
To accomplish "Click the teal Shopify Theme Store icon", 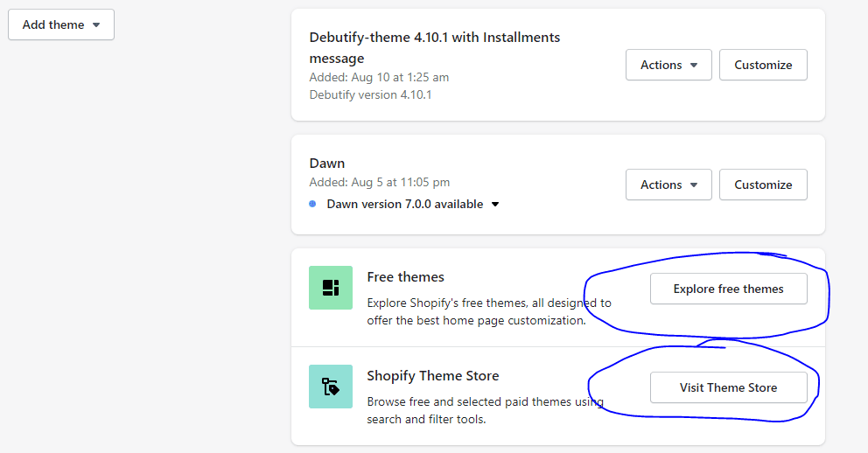I will [x=331, y=387].
